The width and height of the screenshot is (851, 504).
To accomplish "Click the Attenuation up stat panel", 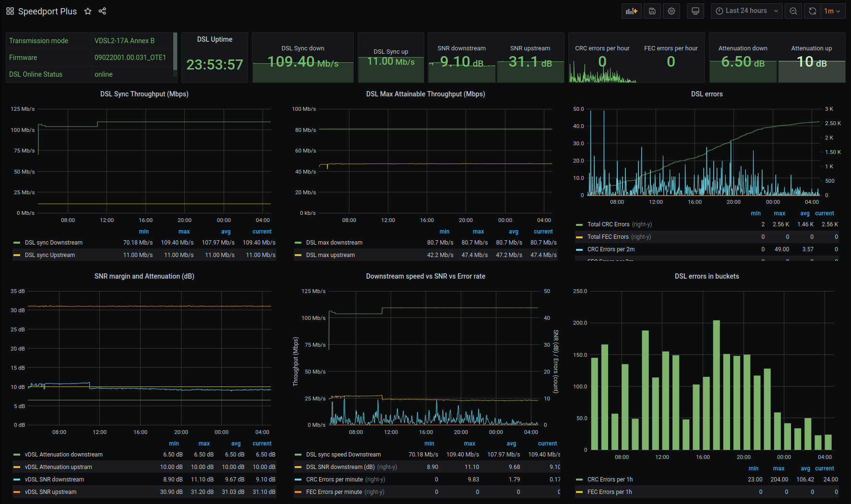I will tap(812, 58).
